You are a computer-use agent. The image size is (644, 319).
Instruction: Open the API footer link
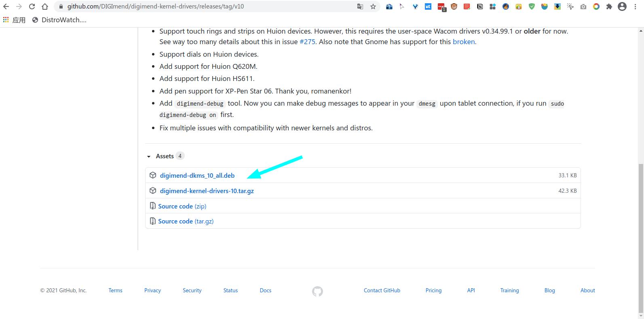(x=471, y=290)
